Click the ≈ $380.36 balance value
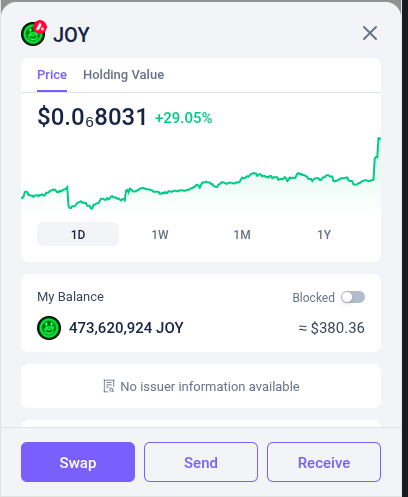 coord(331,328)
